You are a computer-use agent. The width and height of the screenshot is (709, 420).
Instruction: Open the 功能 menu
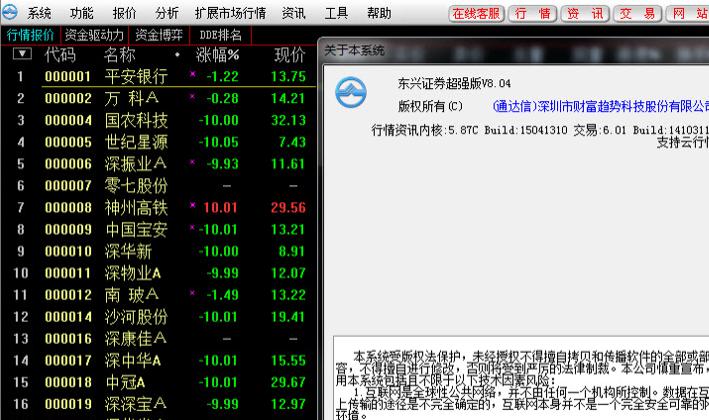click(x=81, y=13)
